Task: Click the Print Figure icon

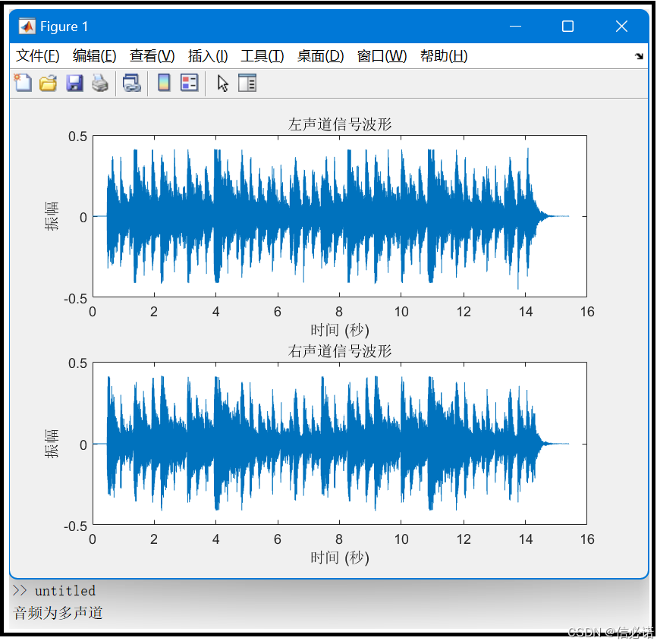Action: coord(100,83)
